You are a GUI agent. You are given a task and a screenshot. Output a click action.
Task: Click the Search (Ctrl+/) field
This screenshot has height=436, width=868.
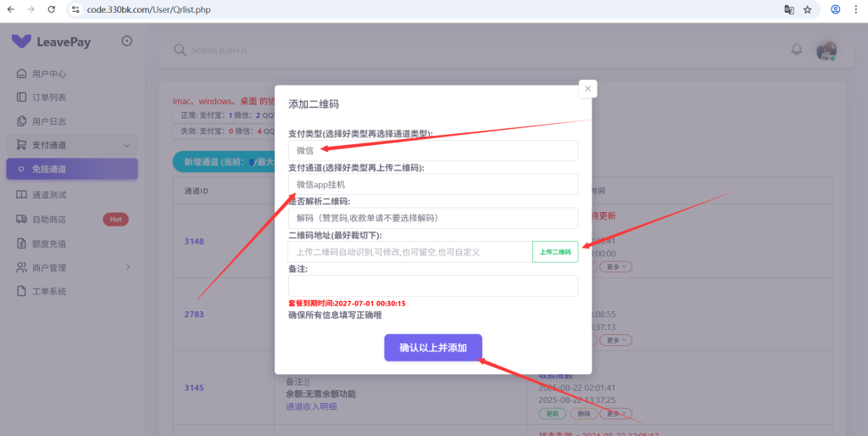[x=220, y=50]
